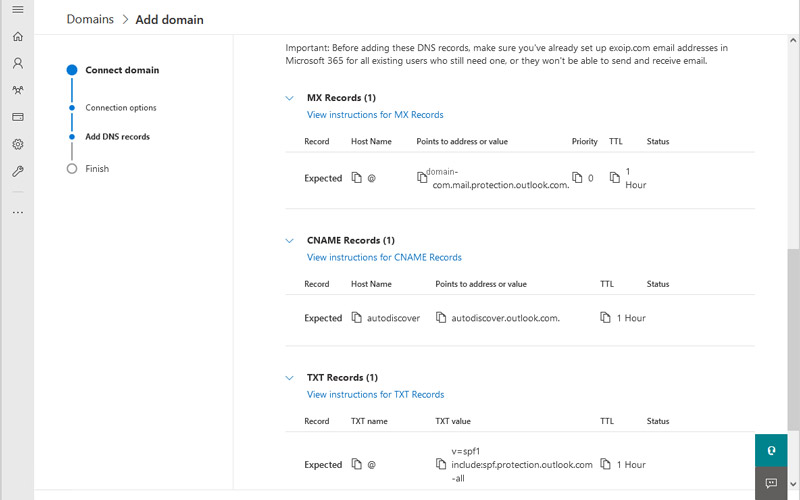Click the Add domain breadcrumb title
This screenshot has height=500, width=800.
[x=169, y=19]
